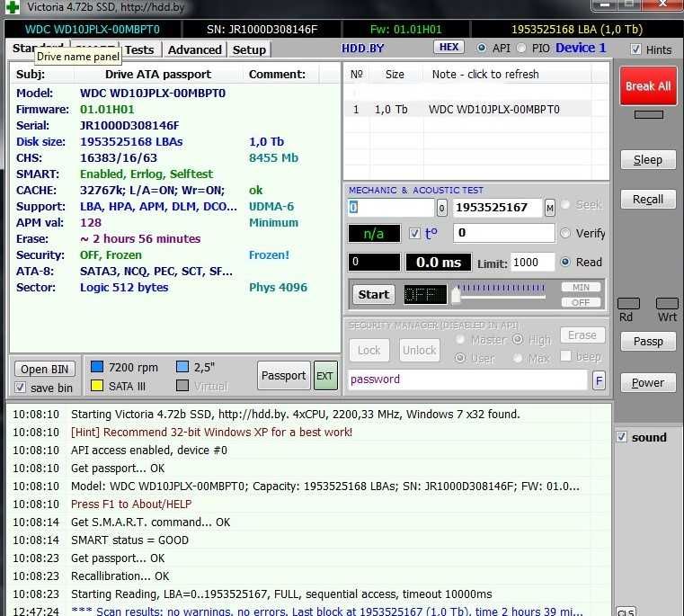Screen dimensions: 684x616
Task: Click the Rd indicator box
Action: pyautogui.click(x=628, y=304)
